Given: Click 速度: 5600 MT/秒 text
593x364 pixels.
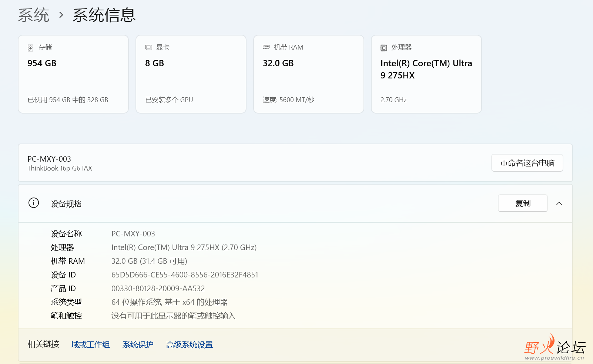Looking at the screenshot, I should pos(289,100).
